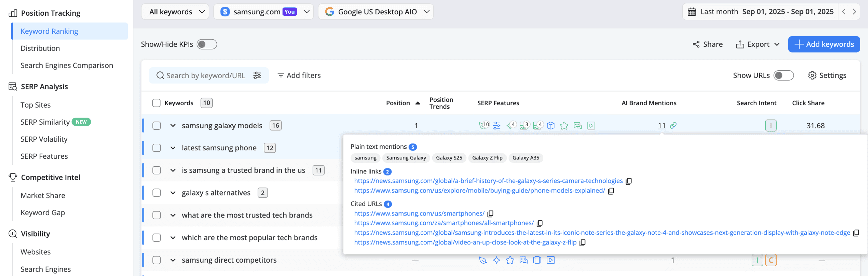Image resolution: width=868 pixels, height=276 pixels.
Task: Click the star reviews icon for samsung galaxy models
Action: coord(564,126)
